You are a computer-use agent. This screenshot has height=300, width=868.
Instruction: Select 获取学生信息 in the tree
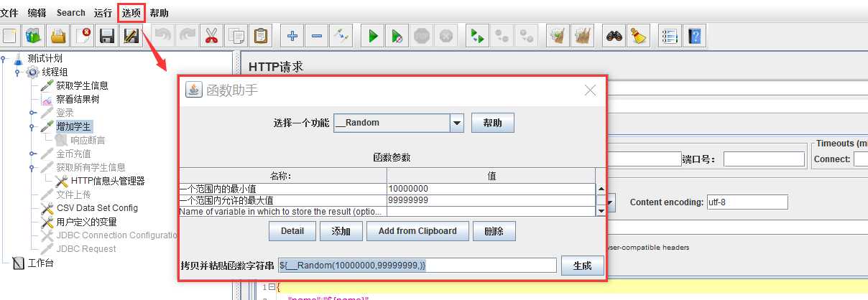point(82,85)
